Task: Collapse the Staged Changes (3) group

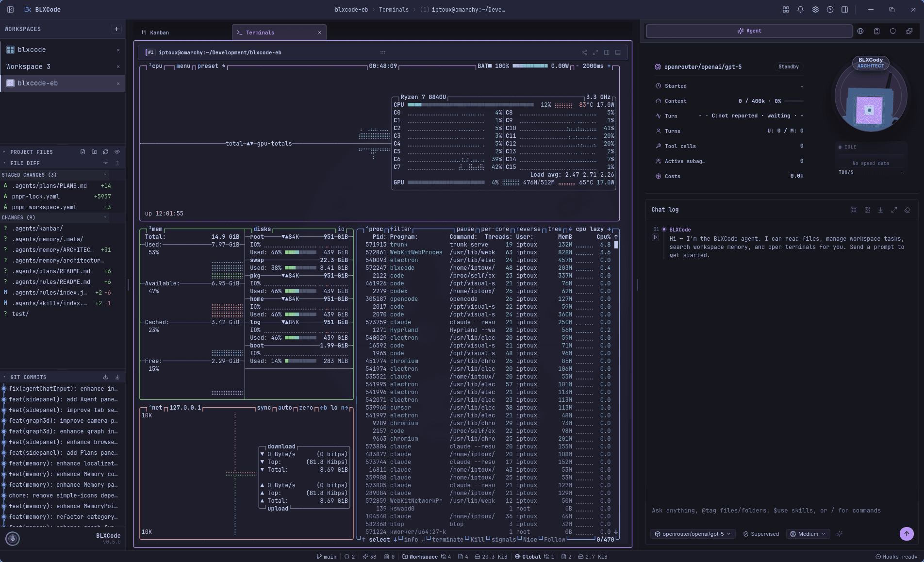Action: tap(54, 175)
